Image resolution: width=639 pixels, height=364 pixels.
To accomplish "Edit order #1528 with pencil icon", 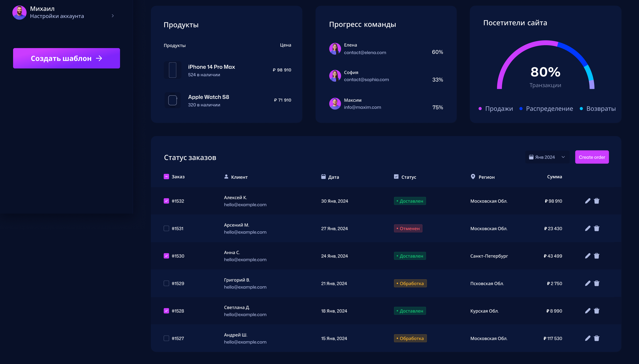I will pos(588,311).
